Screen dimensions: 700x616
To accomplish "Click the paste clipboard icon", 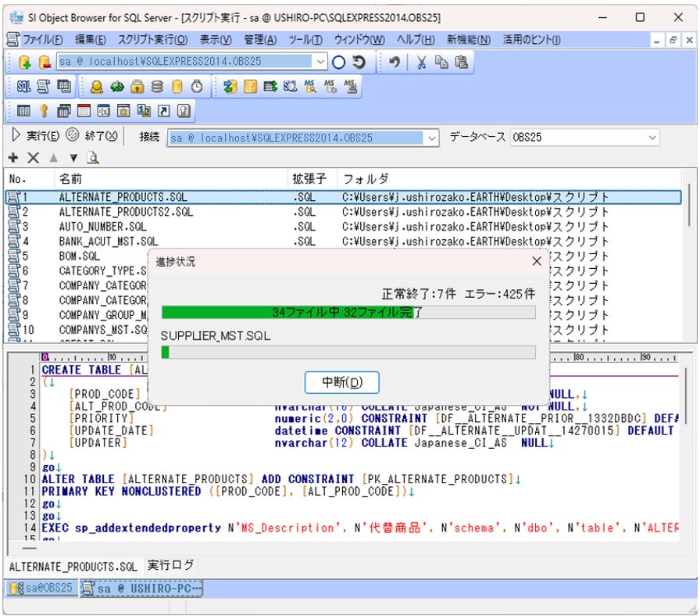I will (x=461, y=62).
